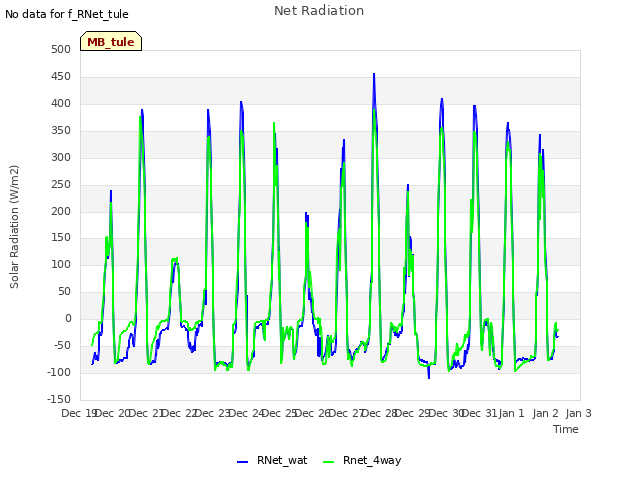Click the 150 y-axis tick label

point(61,238)
